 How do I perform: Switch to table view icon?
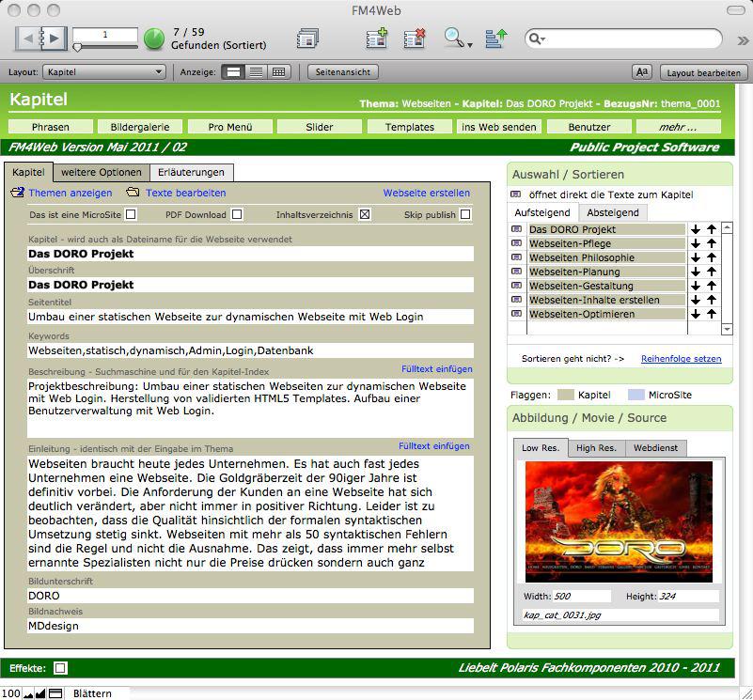(278, 71)
